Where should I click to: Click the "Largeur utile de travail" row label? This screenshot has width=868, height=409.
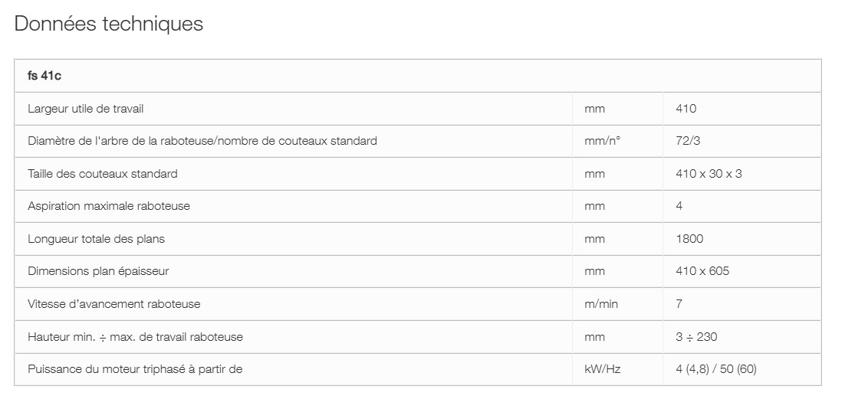coord(85,109)
